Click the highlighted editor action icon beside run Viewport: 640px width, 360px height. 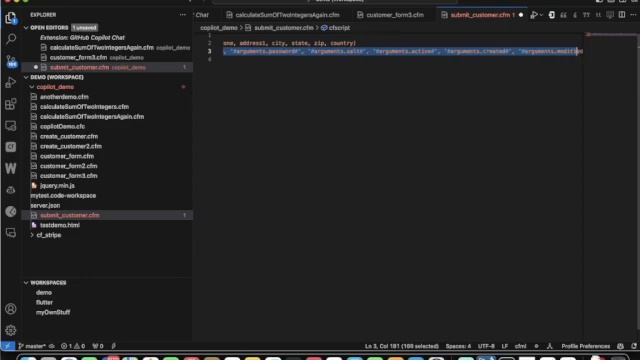tap(551, 15)
